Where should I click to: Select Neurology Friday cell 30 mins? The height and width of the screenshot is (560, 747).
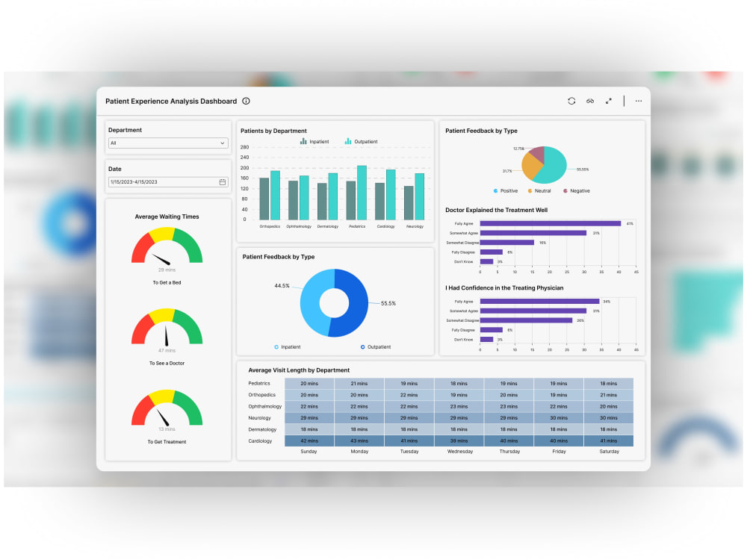[x=559, y=418]
